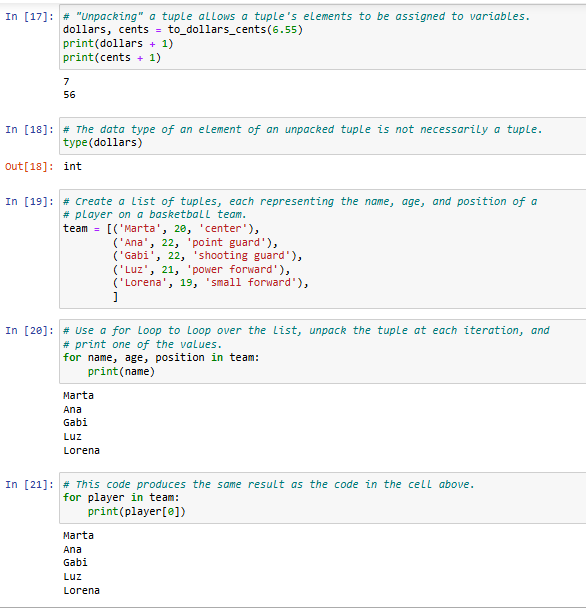Click the "Unpacking" a tuple comment line

tap(297, 16)
